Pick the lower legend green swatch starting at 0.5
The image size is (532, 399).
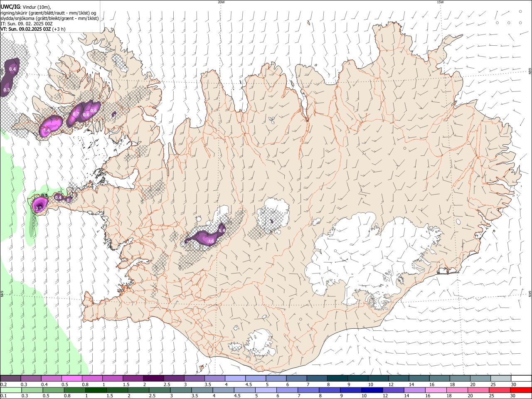click(53, 390)
